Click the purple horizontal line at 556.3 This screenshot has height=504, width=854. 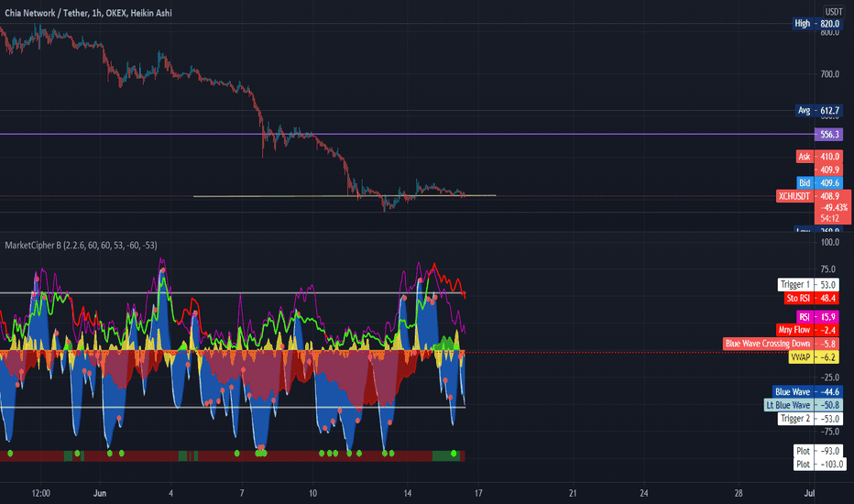click(x=407, y=134)
